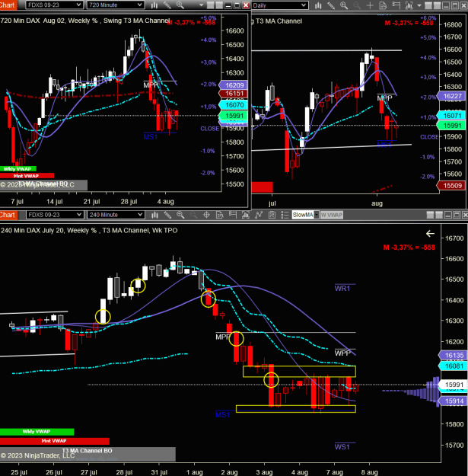This screenshot has height=476, width=468.
Task: Click 16209 price marker on 720 Min axis
Action: 234,85
